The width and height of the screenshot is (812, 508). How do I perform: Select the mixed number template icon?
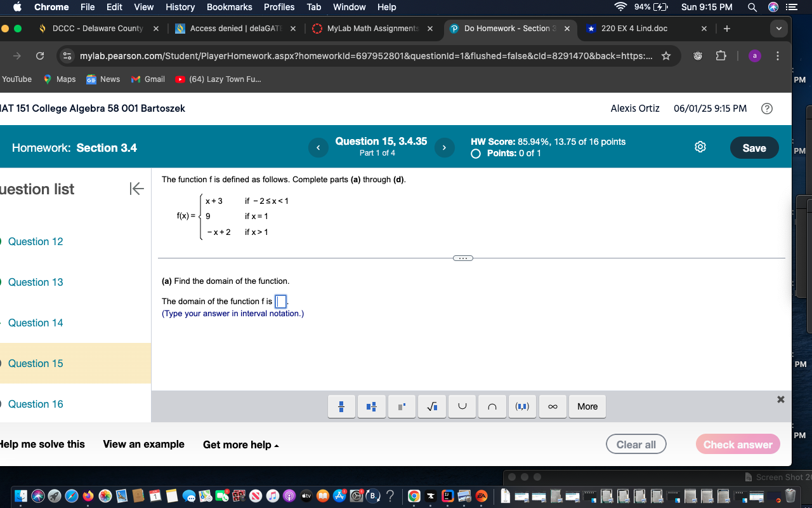click(371, 406)
